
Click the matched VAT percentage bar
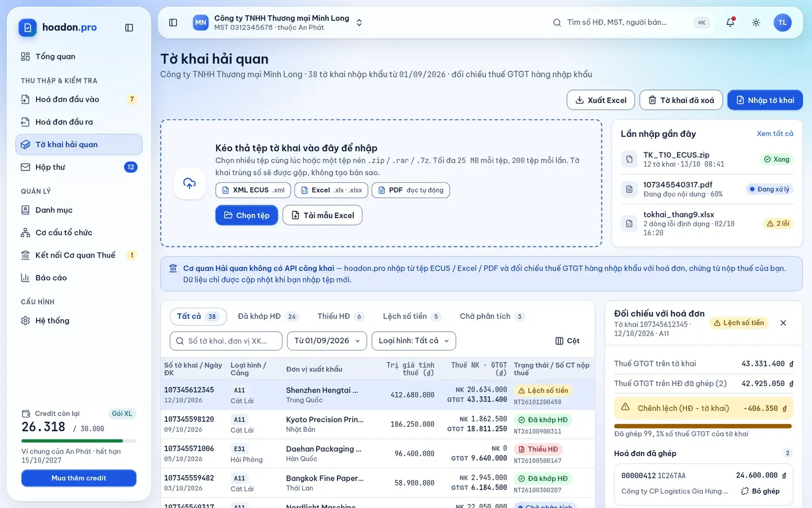[703, 426]
